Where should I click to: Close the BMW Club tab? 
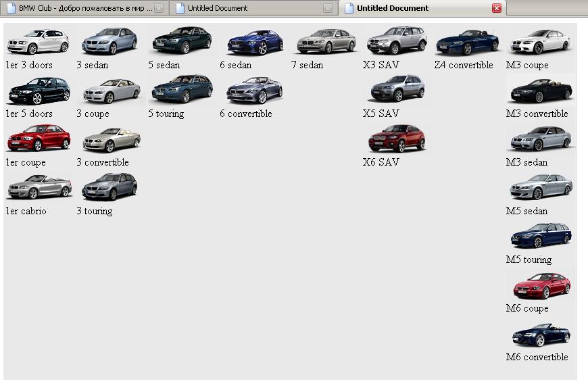click(x=158, y=8)
